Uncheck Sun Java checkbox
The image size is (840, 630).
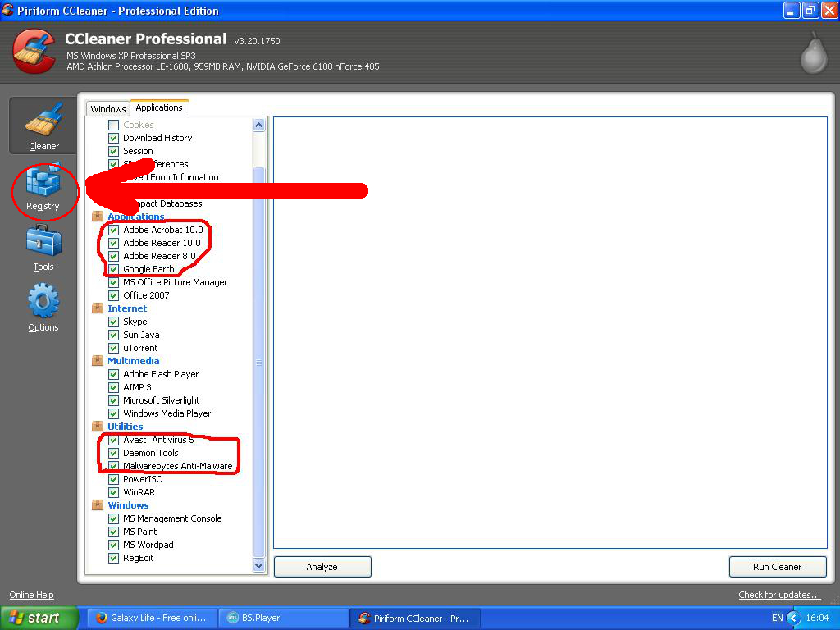click(x=113, y=335)
